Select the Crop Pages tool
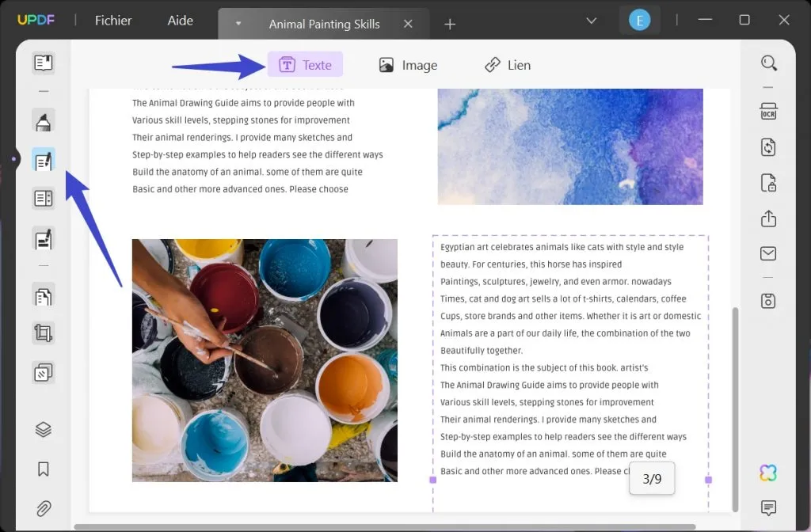 [x=44, y=333]
